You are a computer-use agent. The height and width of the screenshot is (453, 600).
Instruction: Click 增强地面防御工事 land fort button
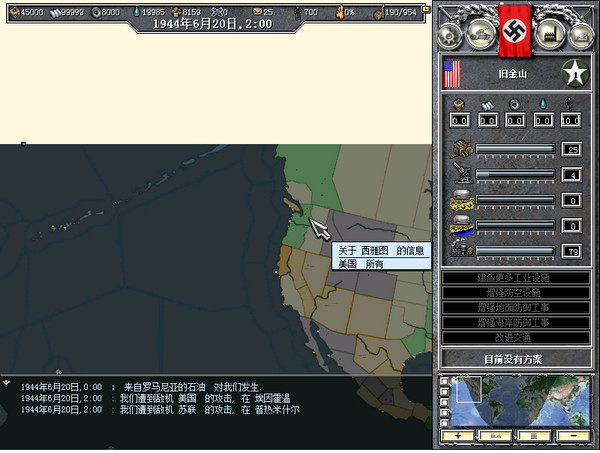[515, 308]
